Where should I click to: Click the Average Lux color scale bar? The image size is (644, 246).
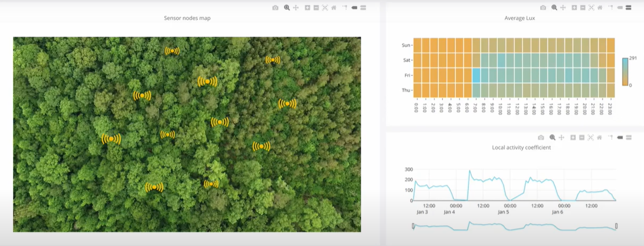(625, 71)
